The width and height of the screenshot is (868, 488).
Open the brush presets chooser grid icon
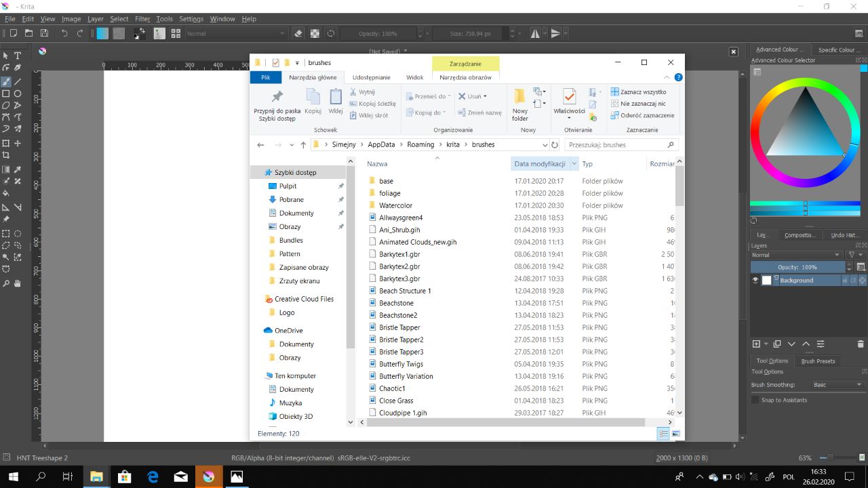(176, 33)
